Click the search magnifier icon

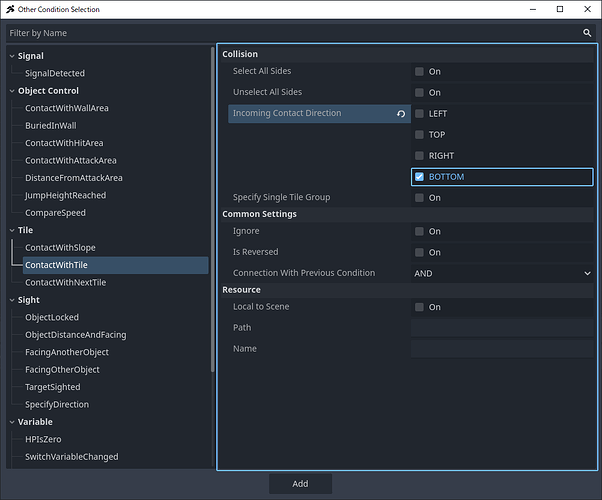(587, 32)
